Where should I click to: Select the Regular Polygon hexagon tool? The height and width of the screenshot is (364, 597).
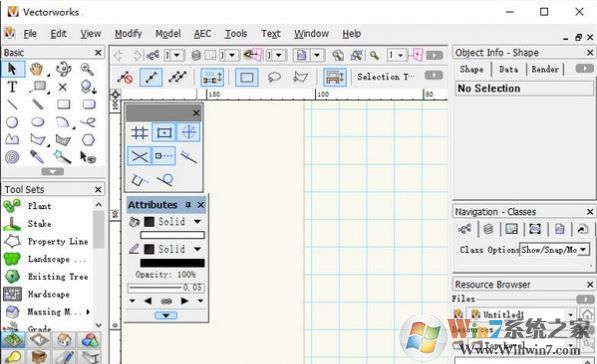coord(88,140)
